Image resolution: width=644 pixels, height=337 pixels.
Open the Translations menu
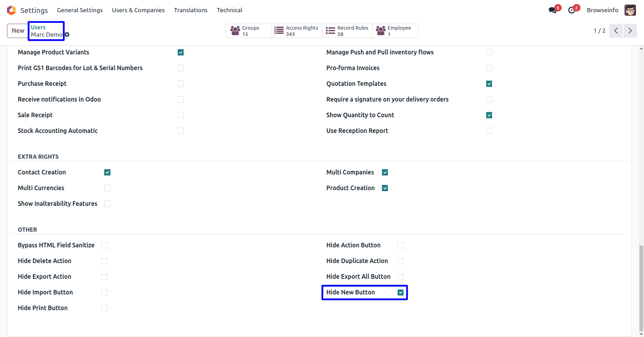tap(191, 10)
